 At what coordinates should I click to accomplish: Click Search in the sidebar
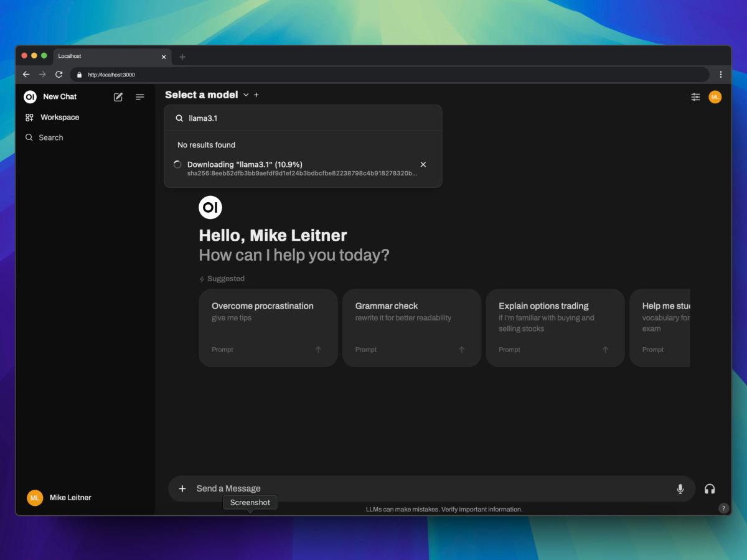point(50,138)
